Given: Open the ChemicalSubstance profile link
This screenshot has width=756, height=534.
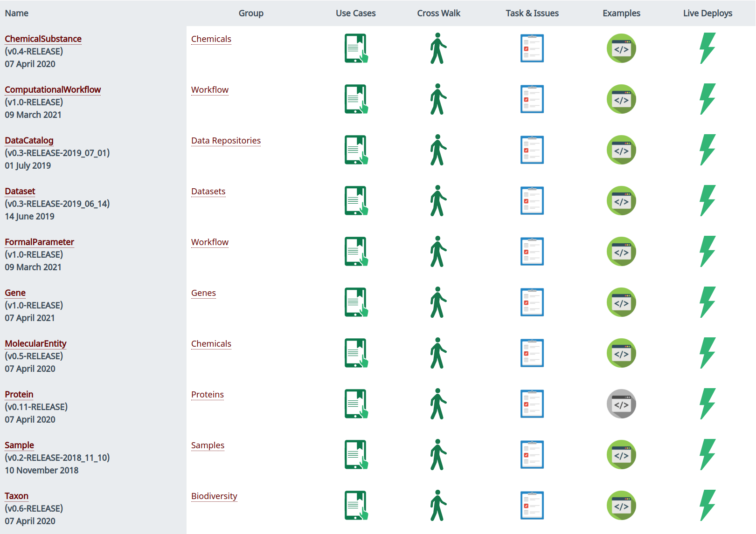Looking at the screenshot, I should (x=43, y=39).
